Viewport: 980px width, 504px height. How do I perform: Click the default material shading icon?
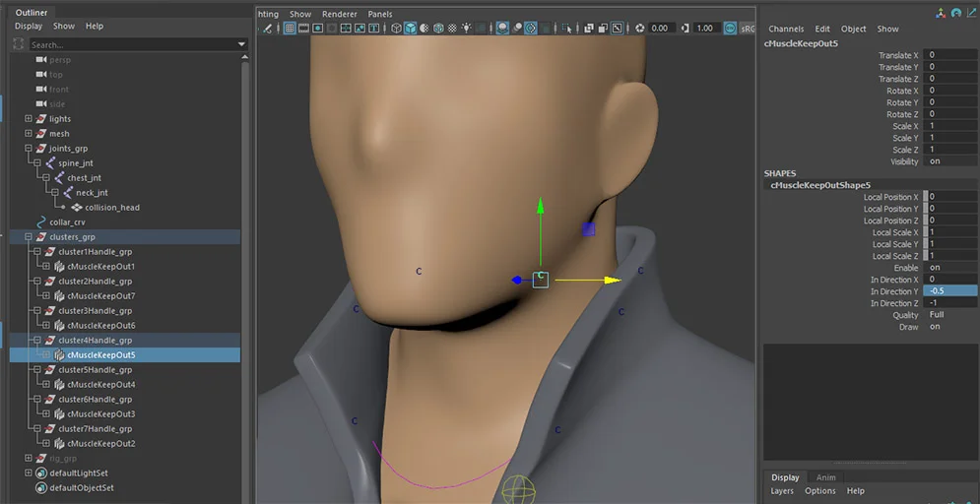coord(425,29)
